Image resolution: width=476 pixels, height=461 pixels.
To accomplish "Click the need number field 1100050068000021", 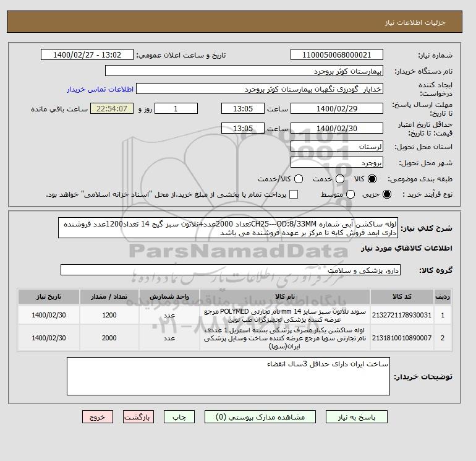I will (x=337, y=54).
